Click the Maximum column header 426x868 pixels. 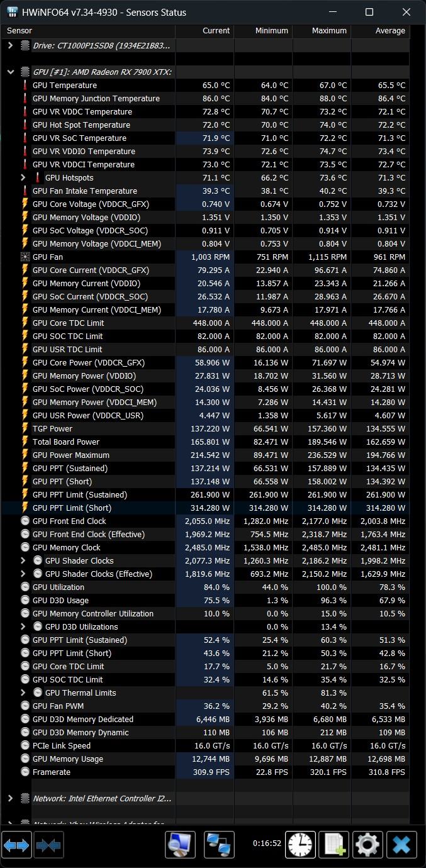(322, 30)
